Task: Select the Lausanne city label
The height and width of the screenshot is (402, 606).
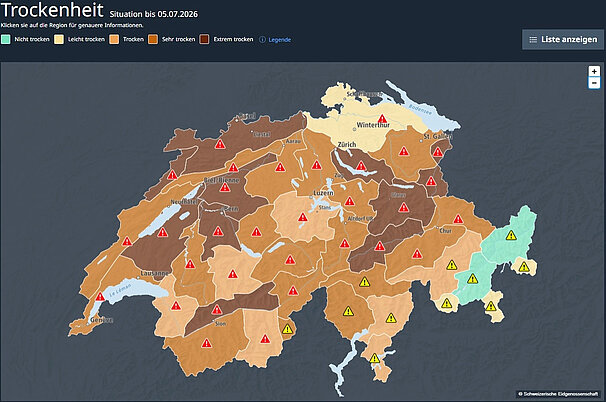Action: (154, 273)
